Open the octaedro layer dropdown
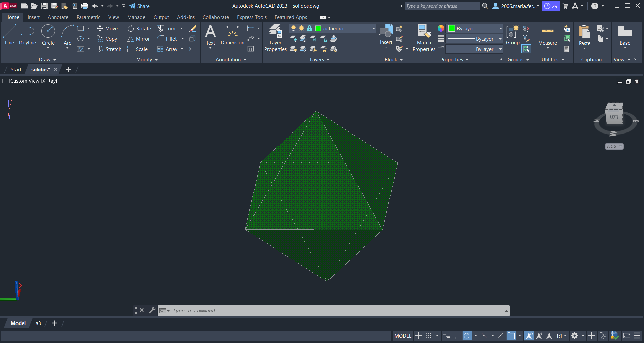 click(373, 29)
